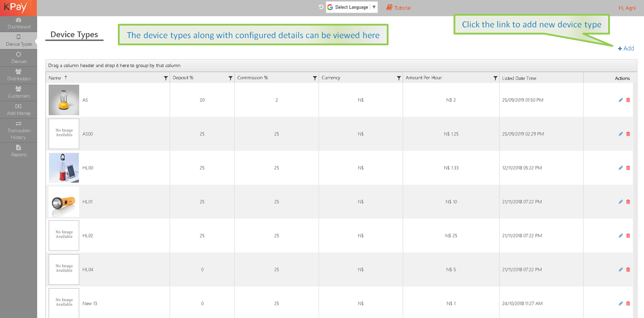
Task: Click the red trash icon for AS00 row
Action: (628, 134)
